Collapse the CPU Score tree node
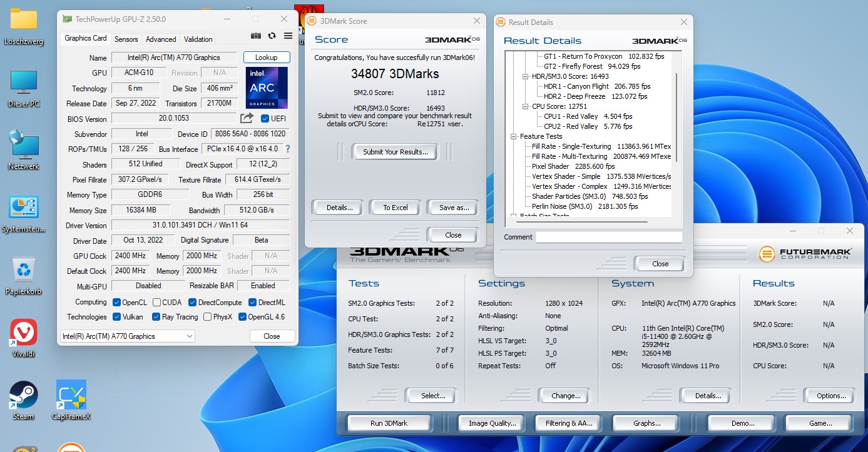 pyautogui.click(x=526, y=106)
